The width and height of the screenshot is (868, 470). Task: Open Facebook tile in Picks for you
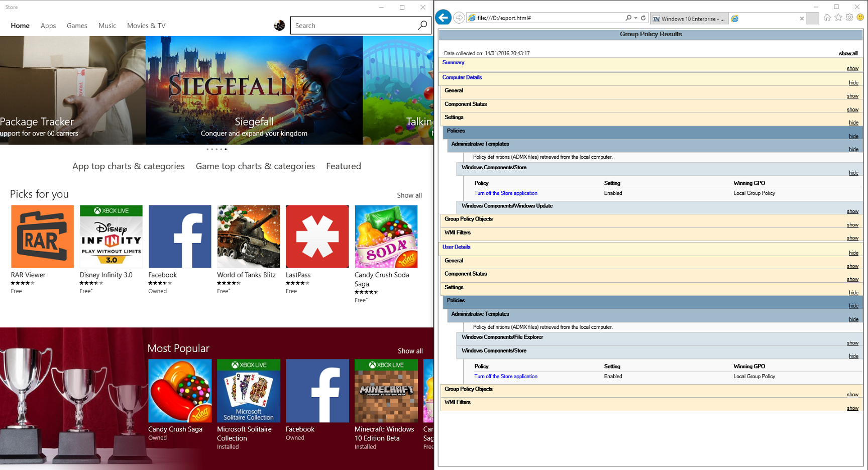(x=180, y=250)
